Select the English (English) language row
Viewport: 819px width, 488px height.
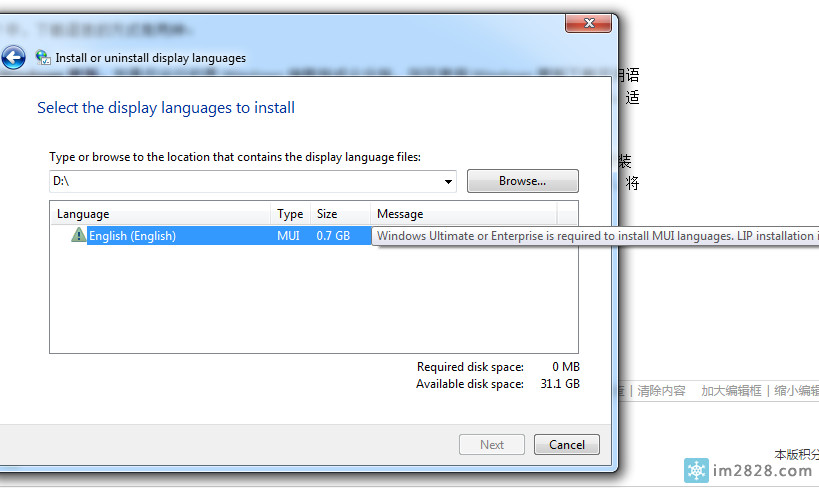[132, 236]
